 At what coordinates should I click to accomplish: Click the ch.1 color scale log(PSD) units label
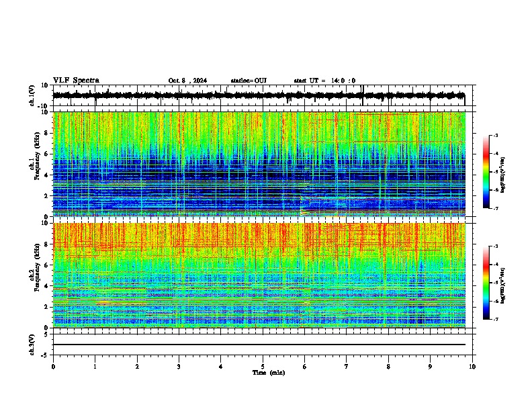pyautogui.click(x=503, y=175)
